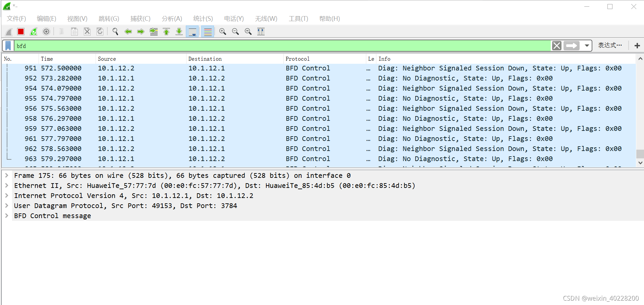
Task: Zoom in on packet text
Action: click(x=223, y=32)
